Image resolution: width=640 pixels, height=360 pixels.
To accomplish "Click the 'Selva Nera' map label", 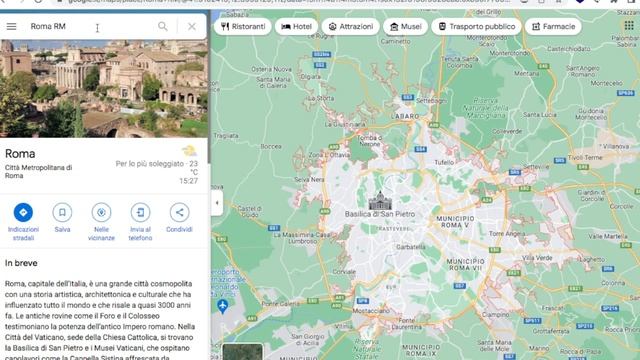I will pyautogui.click(x=309, y=179).
